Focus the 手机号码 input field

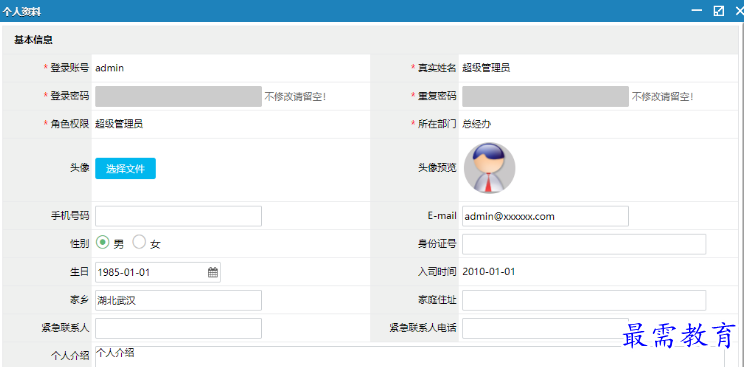pyautogui.click(x=178, y=216)
